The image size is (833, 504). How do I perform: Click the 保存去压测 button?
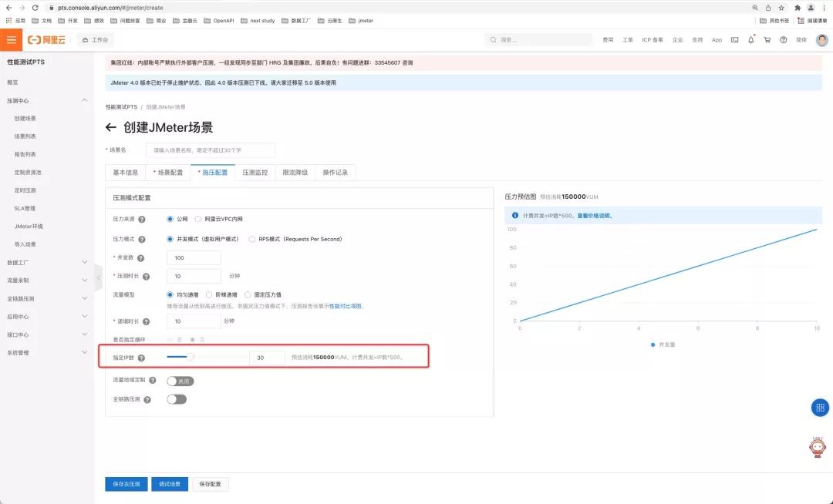coord(125,484)
